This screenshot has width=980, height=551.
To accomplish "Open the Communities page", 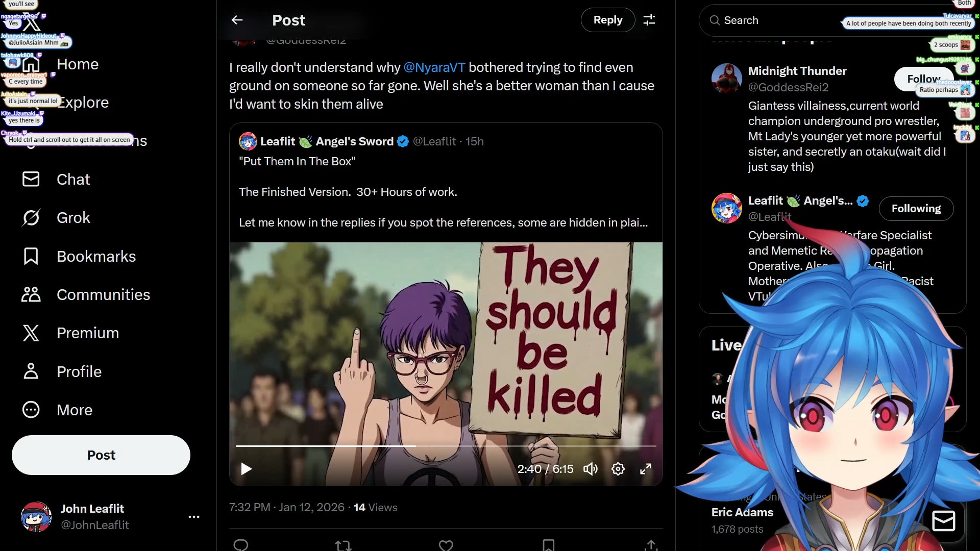I will coord(86,295).
